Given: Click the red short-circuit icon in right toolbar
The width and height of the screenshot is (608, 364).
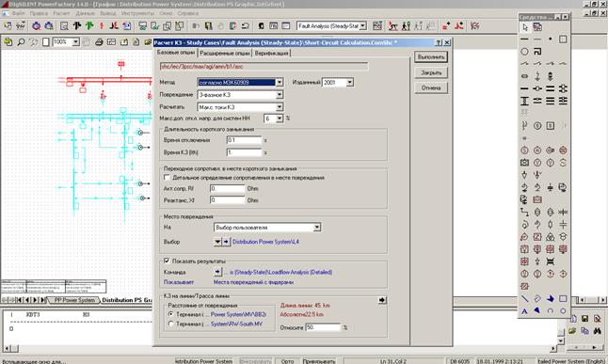Looking at the screenshot, I should (x=459, y=26).
